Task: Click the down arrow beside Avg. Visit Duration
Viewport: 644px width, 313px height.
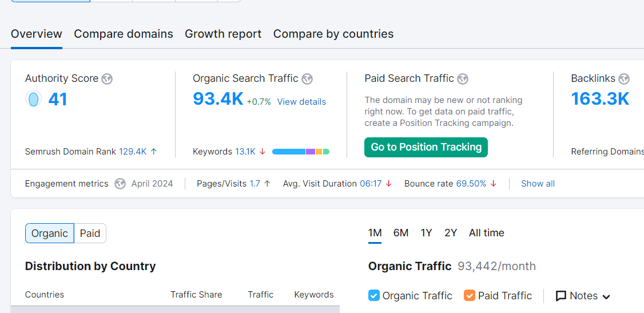Action: (x=388, y=184)
